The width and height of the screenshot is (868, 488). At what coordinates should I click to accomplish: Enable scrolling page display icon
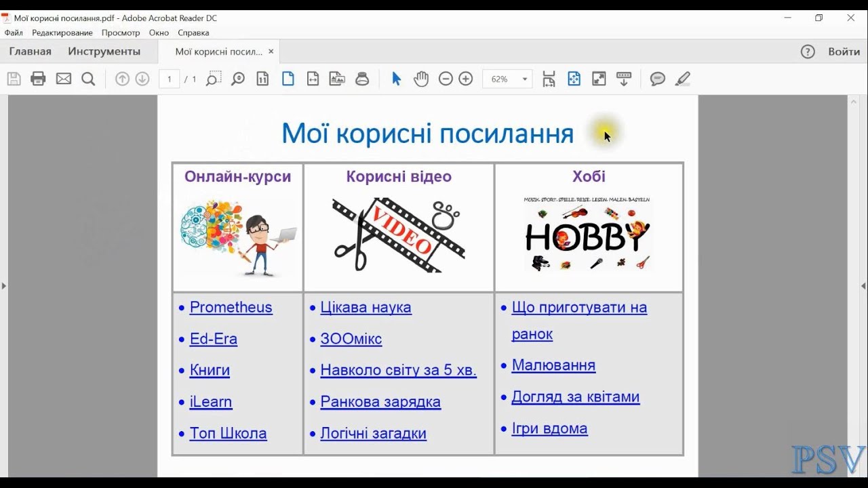click(549, 79)
